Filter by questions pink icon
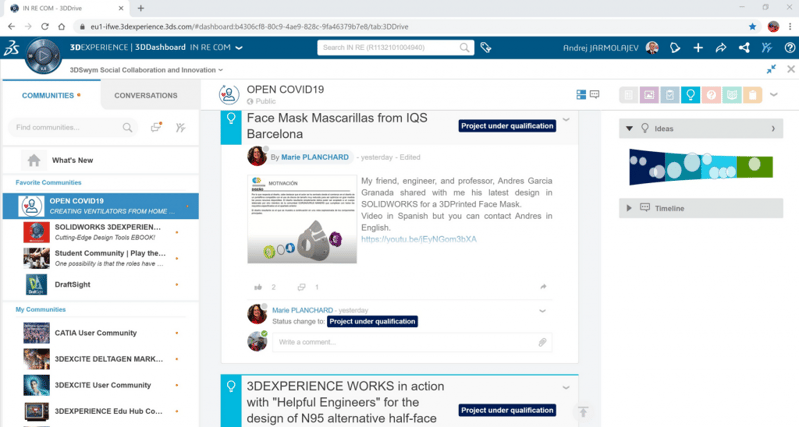 click(711, 95)
